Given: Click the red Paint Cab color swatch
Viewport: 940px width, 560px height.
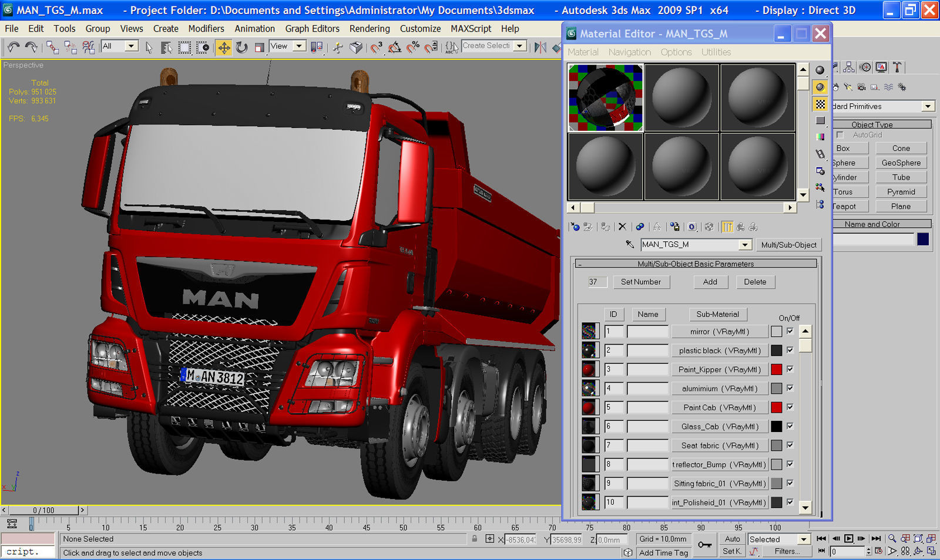Looking at the screenshot, I should [x=777, y=407].
